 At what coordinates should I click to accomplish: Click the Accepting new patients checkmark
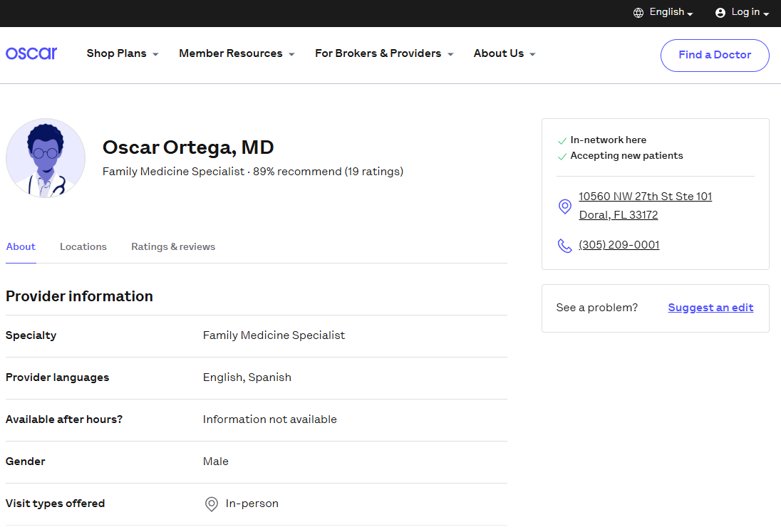pyautogui.click(x=562, y=157)
